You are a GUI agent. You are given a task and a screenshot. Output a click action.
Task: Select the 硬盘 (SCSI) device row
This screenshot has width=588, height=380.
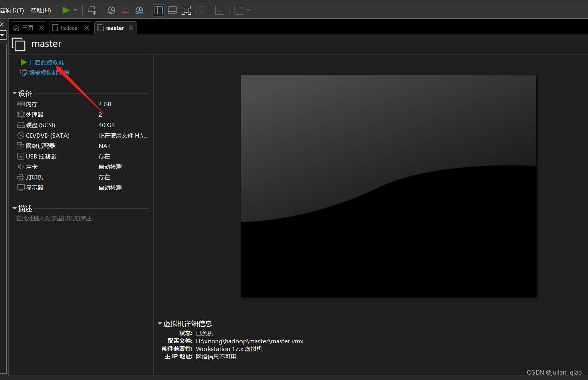coord(83,125)
